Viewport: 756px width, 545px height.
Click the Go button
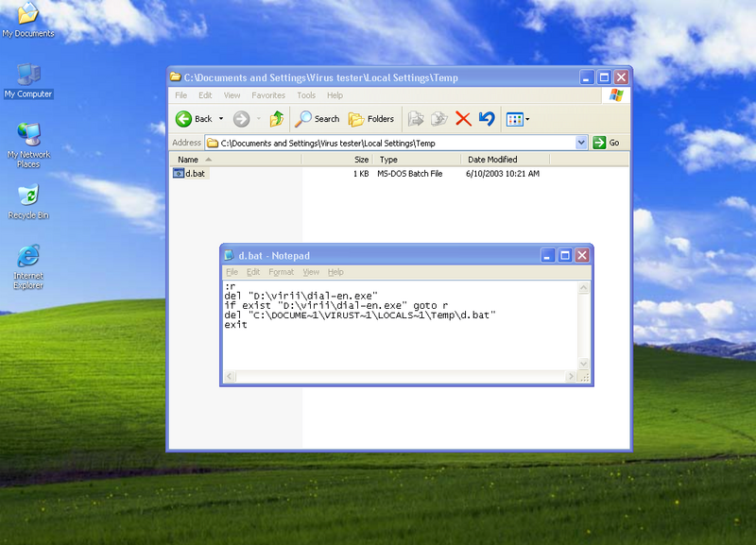(607, 143)
